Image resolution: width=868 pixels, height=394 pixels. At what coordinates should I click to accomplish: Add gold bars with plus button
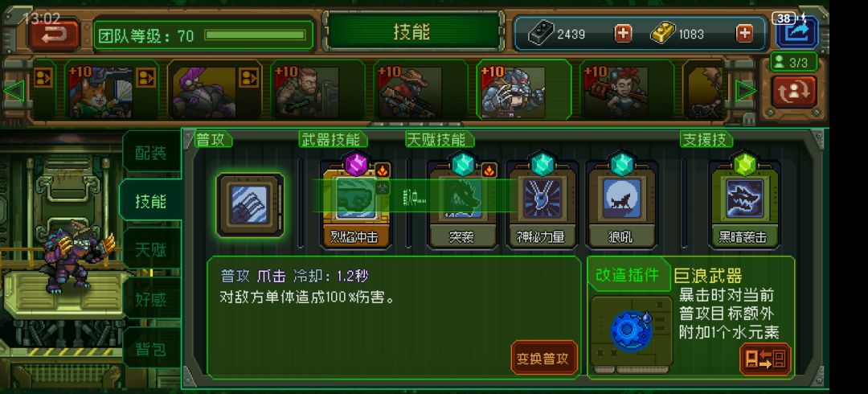tap(744, 34)
